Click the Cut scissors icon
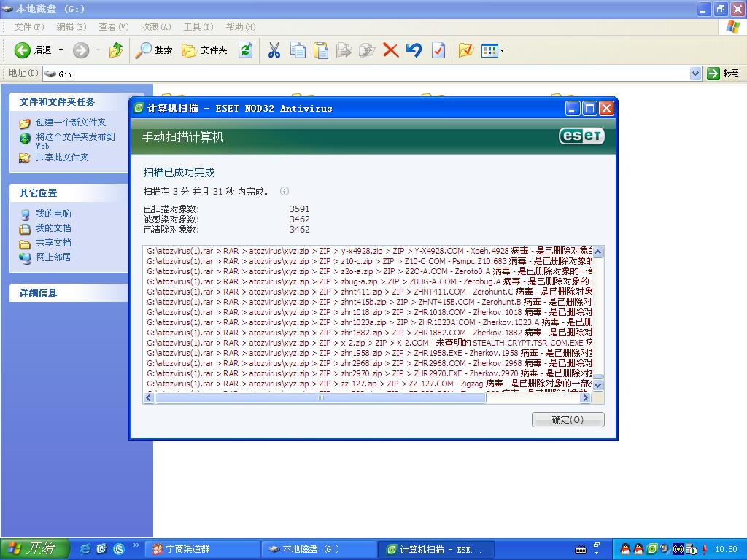The width and height of the screenshot is (747, 560). click(274, 50)
